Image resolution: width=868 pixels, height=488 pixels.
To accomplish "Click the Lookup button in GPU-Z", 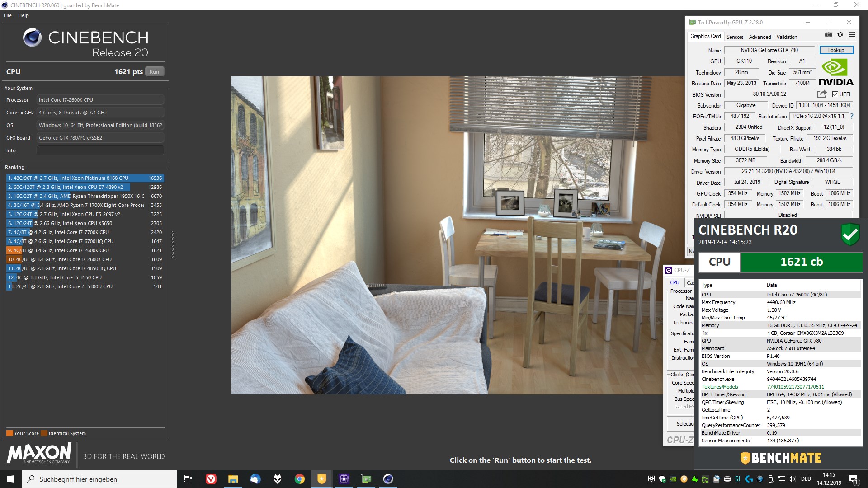I will 836,50.
